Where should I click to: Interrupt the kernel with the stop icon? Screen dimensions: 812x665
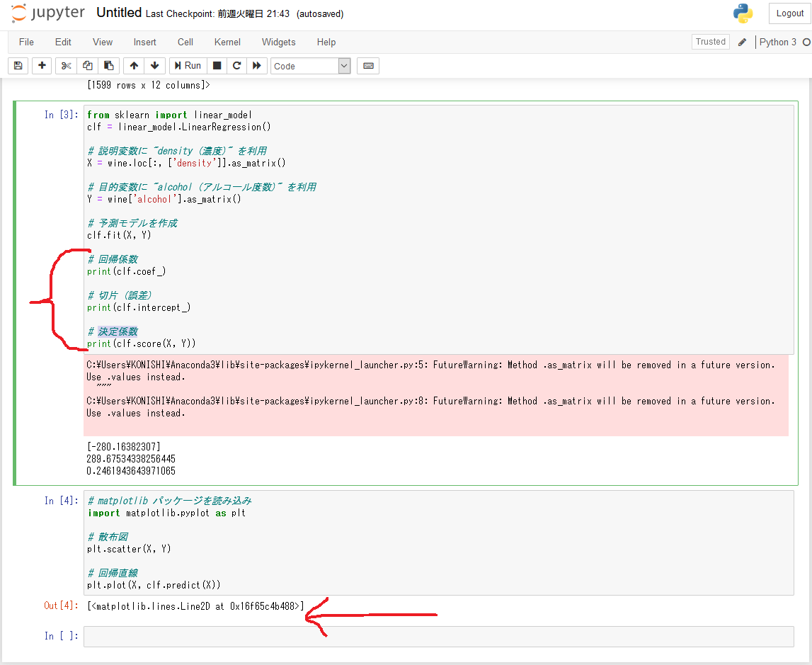[x=217, y=66]
